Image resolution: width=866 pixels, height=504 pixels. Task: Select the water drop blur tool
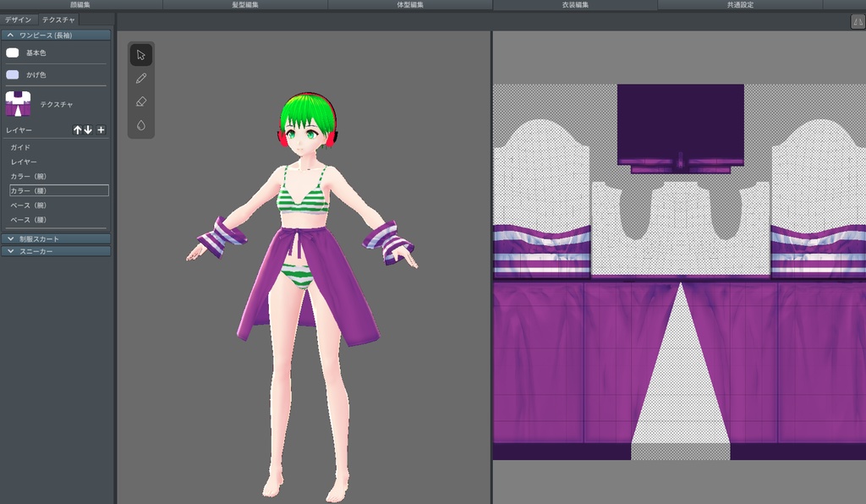point(141,125)
